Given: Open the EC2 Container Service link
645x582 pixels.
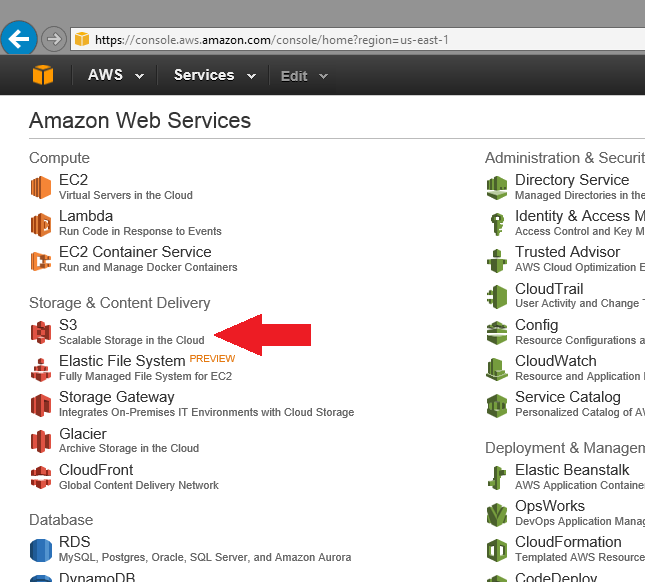Looking at the screenshot, I should (x=135, y=252).
